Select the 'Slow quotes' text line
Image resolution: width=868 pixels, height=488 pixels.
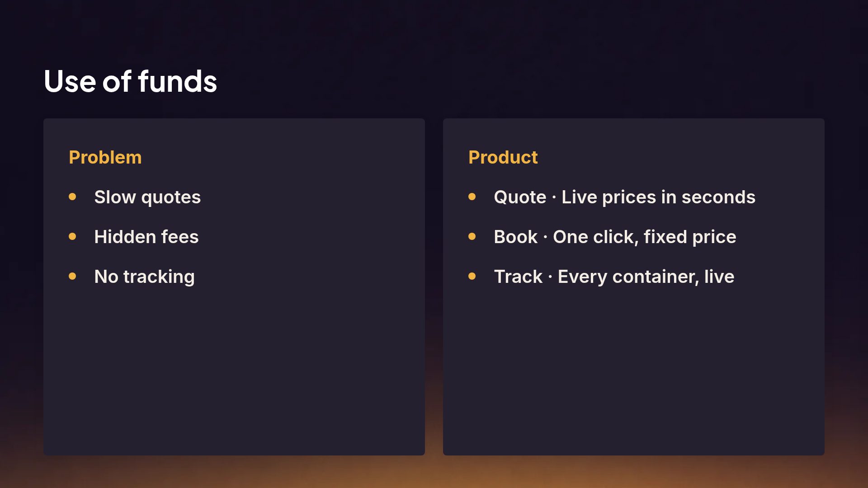(x=147, y=197)
